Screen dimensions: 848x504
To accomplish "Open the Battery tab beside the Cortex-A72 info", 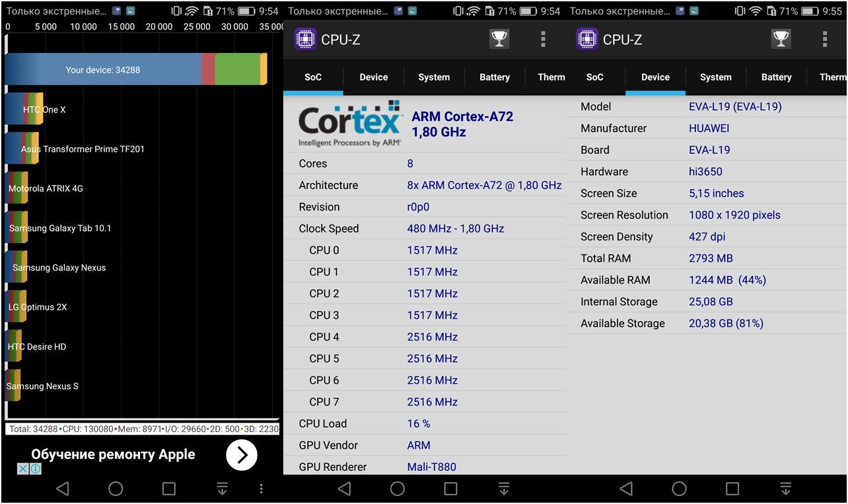I will 494,77.
